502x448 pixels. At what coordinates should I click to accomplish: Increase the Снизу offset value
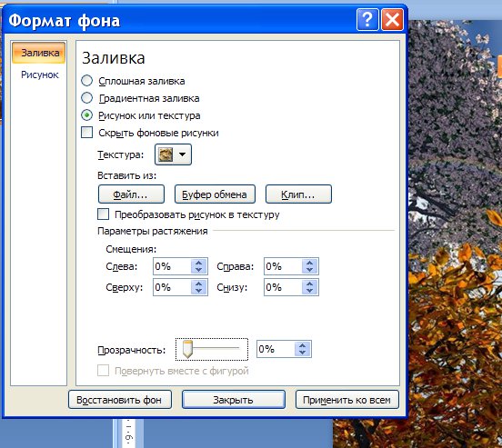click(309, 284)
